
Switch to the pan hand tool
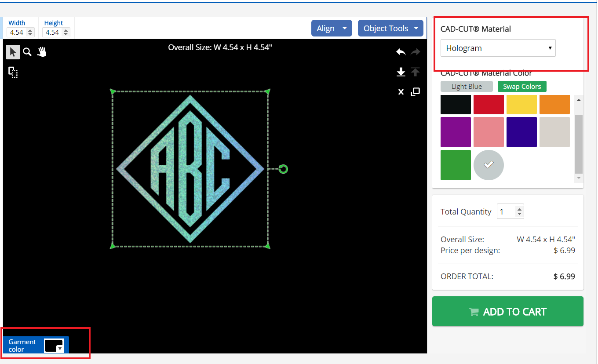click(x=42, y=51)
